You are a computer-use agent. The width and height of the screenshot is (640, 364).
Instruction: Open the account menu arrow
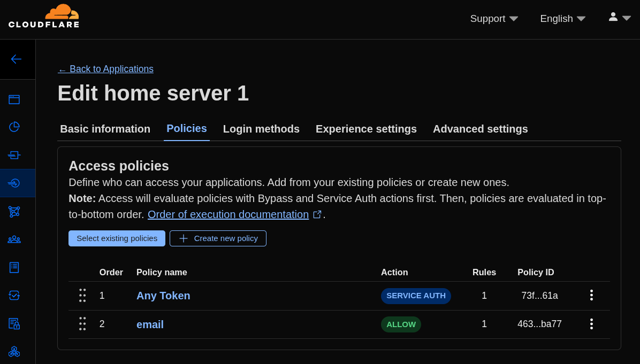627,18
